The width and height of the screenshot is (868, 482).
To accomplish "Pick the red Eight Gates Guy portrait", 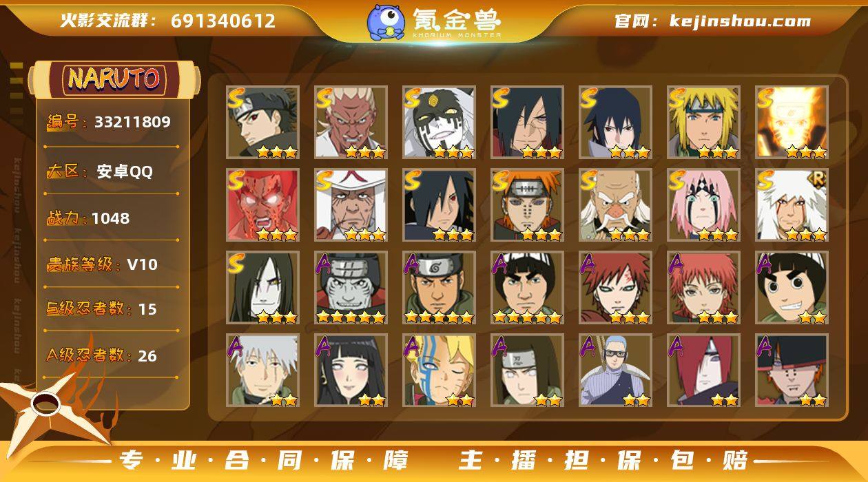I will (x=262, y=205).
